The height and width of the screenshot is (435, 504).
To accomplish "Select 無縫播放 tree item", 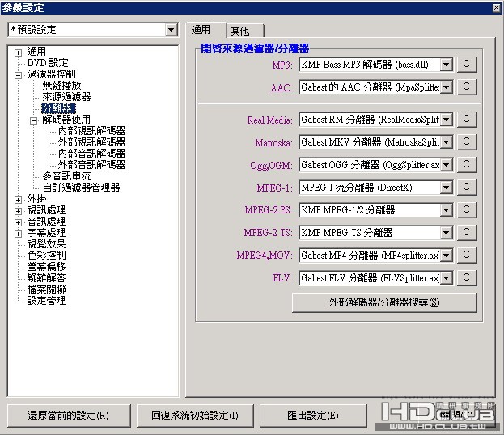I will click(x=61, y=86).
